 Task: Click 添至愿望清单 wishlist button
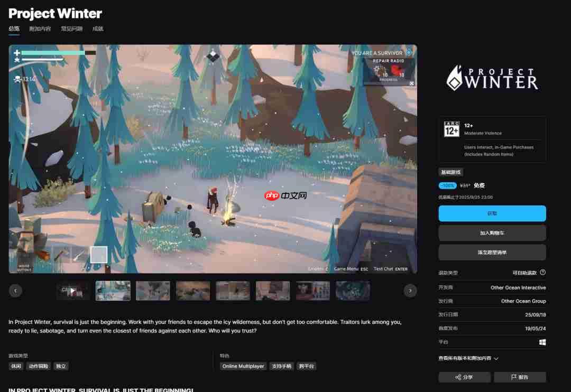coord(492,253)
